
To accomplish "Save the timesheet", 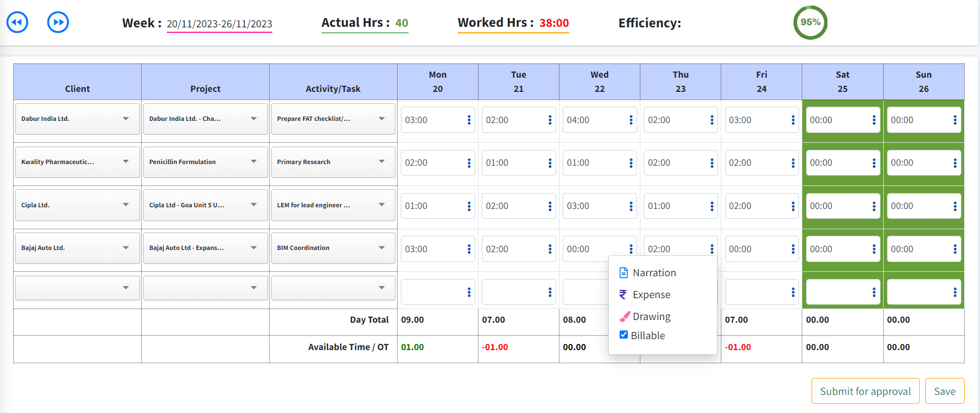I will (944, 391).
